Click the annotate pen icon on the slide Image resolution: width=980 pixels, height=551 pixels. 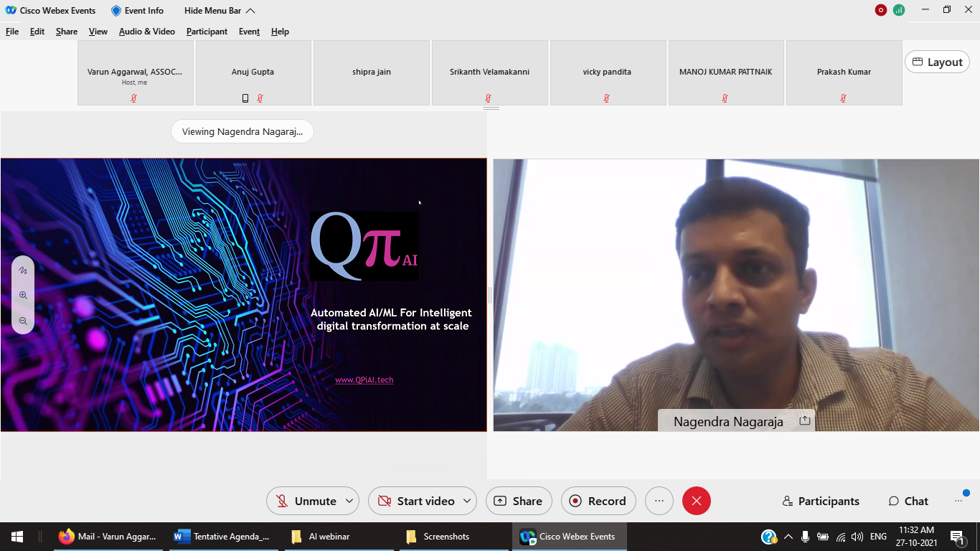23,270
